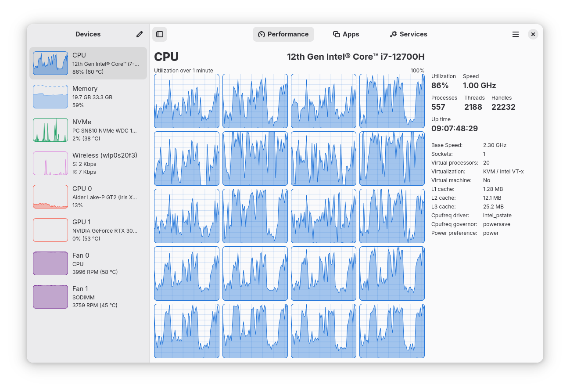Select the CPU device graph thumbnail
The height and width of the screenshot is (392, 570).
click(50, 63)
